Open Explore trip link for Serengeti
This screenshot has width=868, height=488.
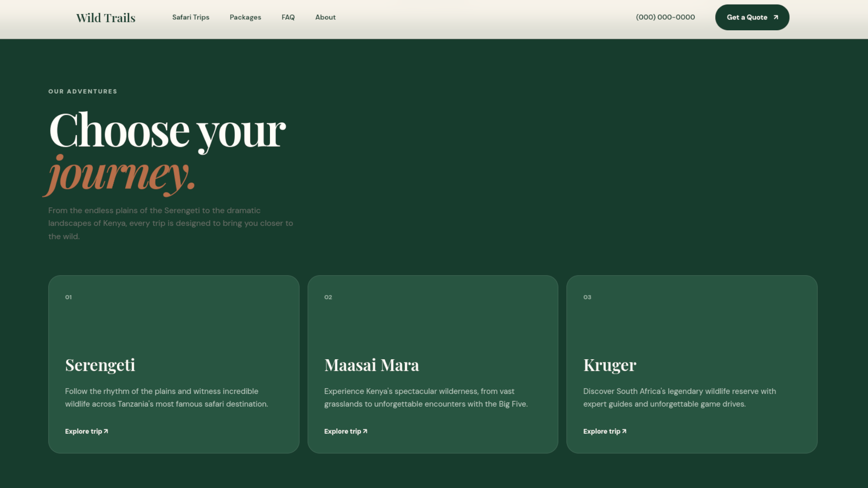pyautogui.click(x=86, y=431)
